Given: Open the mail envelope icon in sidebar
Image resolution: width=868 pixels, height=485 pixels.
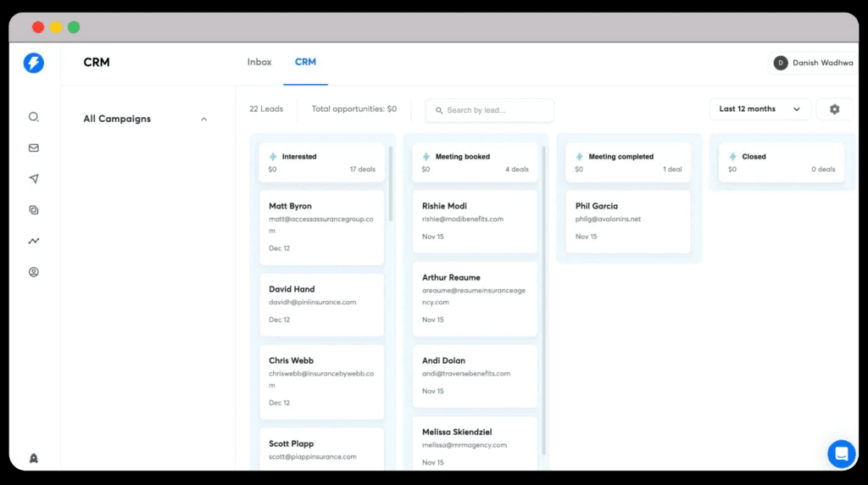Looking at the screenshot, I should (x=34, y=148).
